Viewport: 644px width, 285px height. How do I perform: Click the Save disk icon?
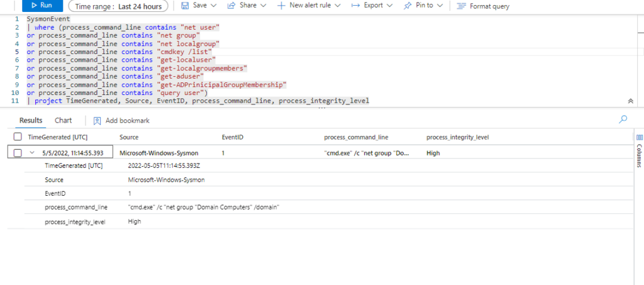(x=185, y=6)
